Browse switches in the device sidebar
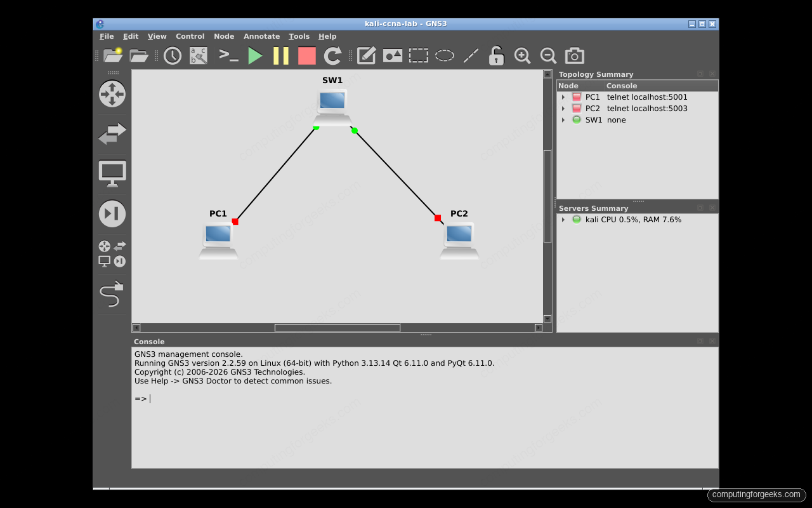 (112, 134)
